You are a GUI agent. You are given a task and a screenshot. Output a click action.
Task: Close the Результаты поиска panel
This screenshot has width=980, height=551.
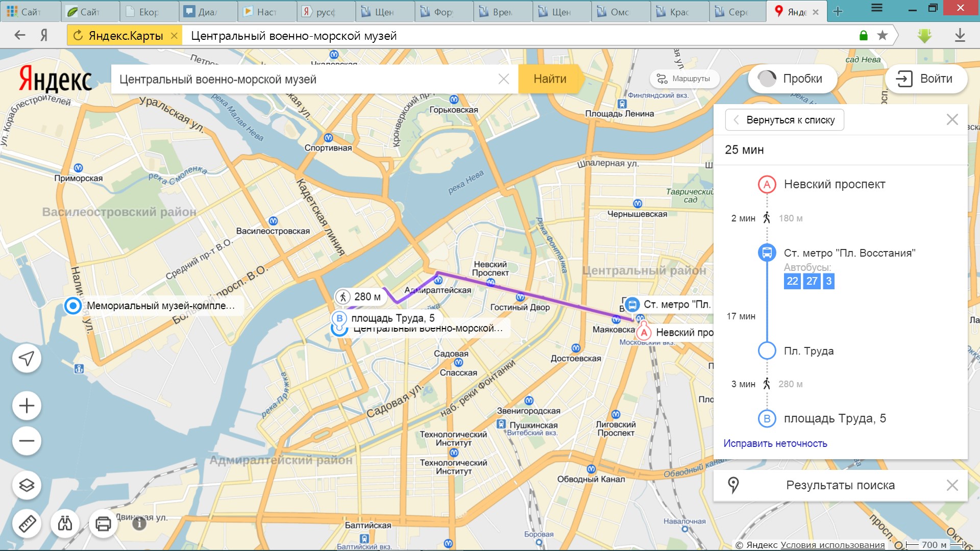(x=952, y=485)
